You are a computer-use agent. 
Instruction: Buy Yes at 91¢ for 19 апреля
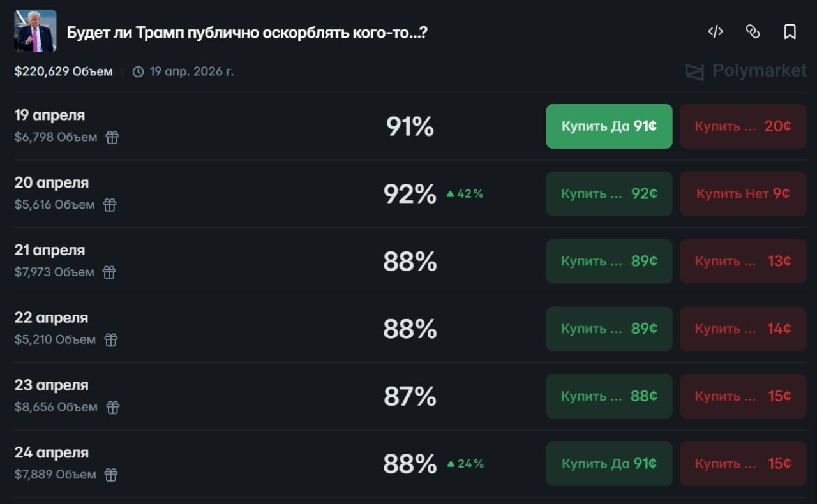point(609,126)
